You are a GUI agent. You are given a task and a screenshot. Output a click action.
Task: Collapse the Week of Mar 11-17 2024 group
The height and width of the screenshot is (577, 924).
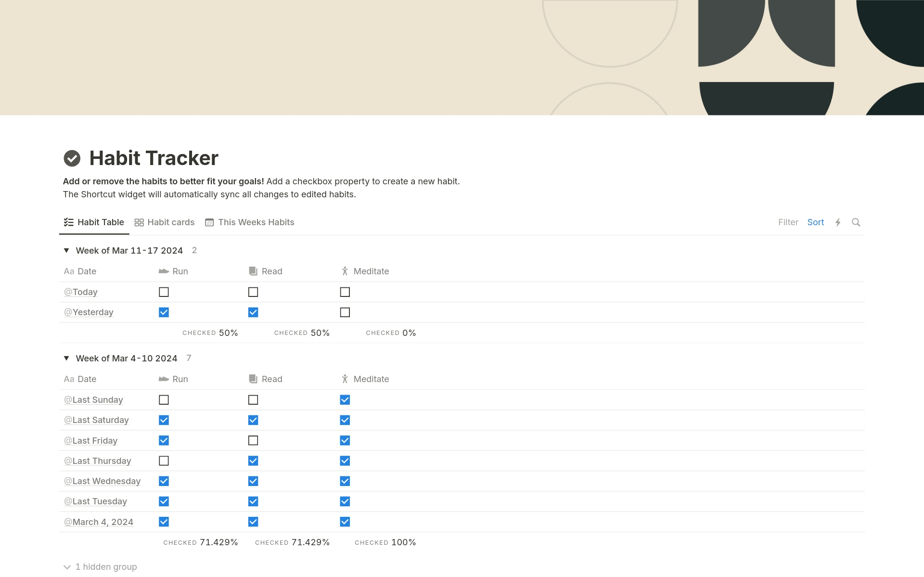tap(66, 251)
